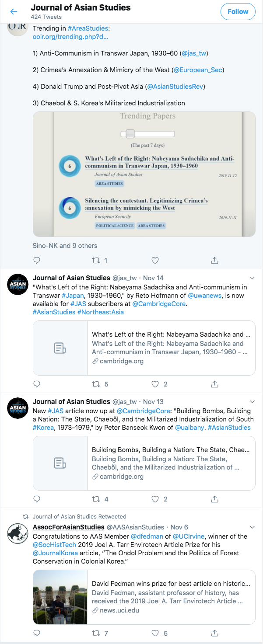The height and width of the screenshot is (644, 263).
Task: Click the back arrow icon
Action: (14, 12)
